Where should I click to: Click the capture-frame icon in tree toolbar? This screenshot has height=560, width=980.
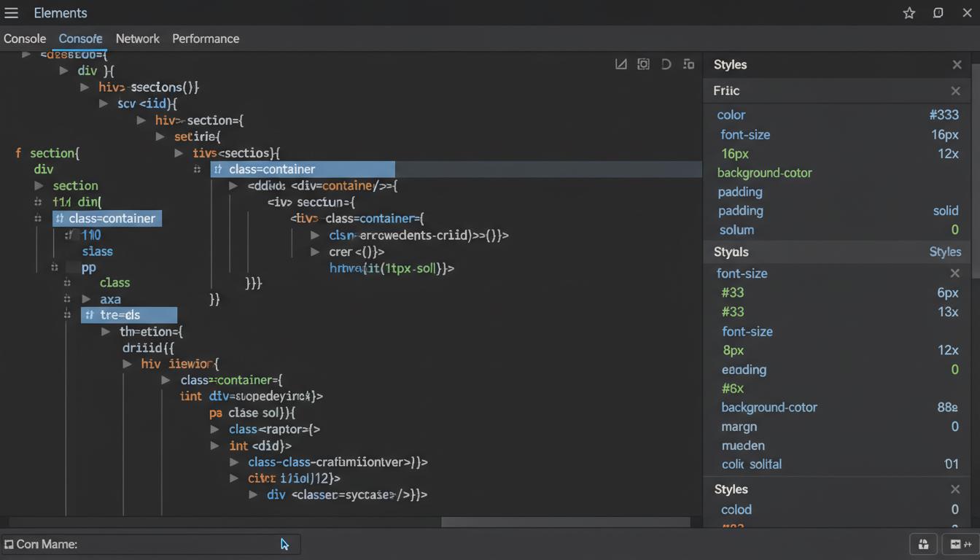click(643, 64)
